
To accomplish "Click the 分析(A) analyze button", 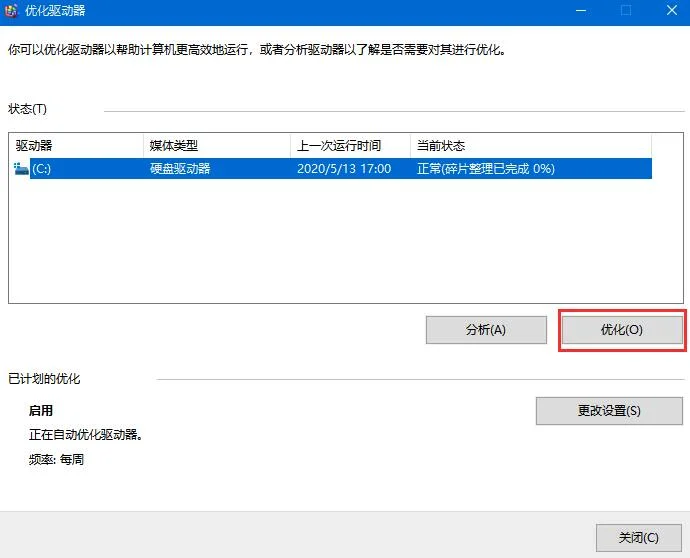I will point(486,330).
